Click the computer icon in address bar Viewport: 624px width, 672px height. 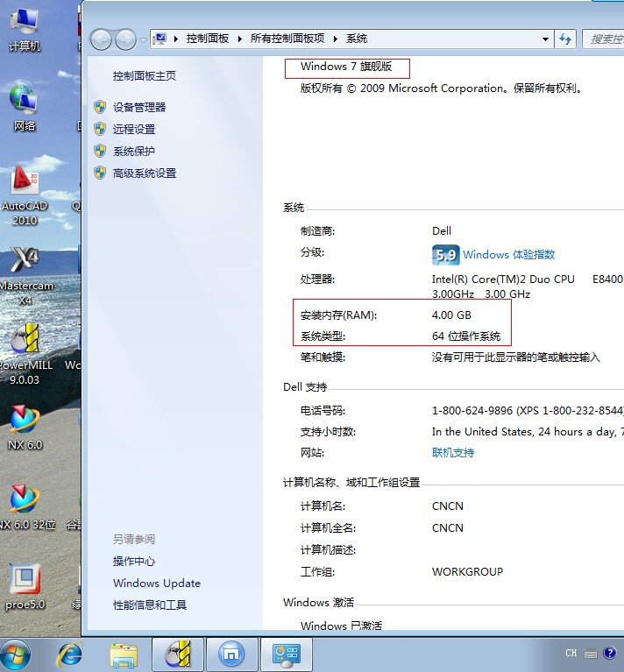160,39
